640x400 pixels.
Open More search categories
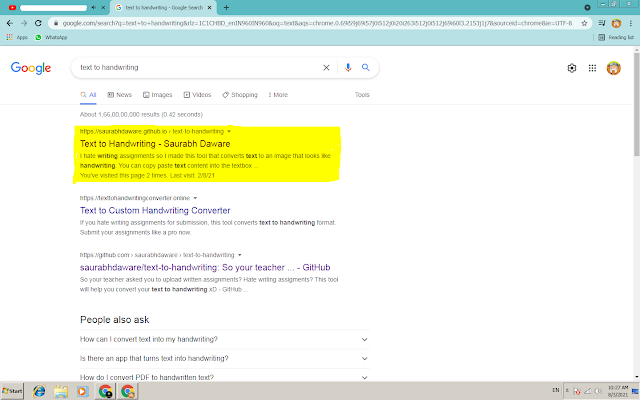(278, 95)
